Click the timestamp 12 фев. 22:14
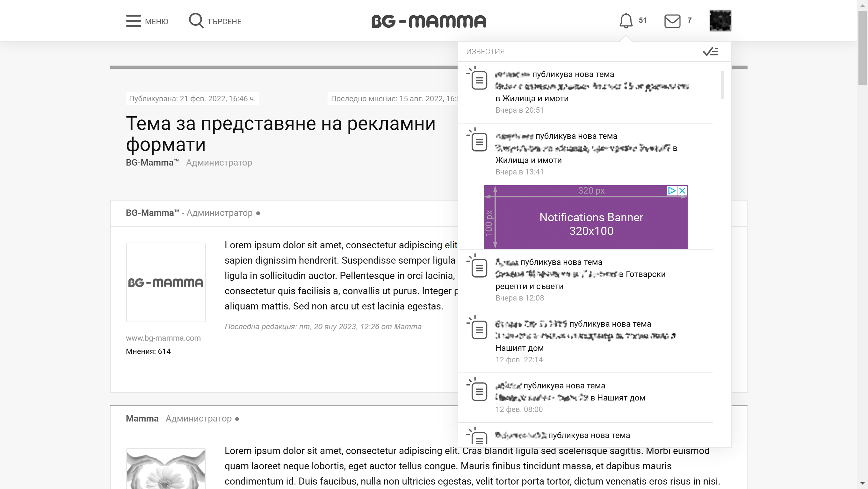The image size is (868, 489). tap(519, 360)
